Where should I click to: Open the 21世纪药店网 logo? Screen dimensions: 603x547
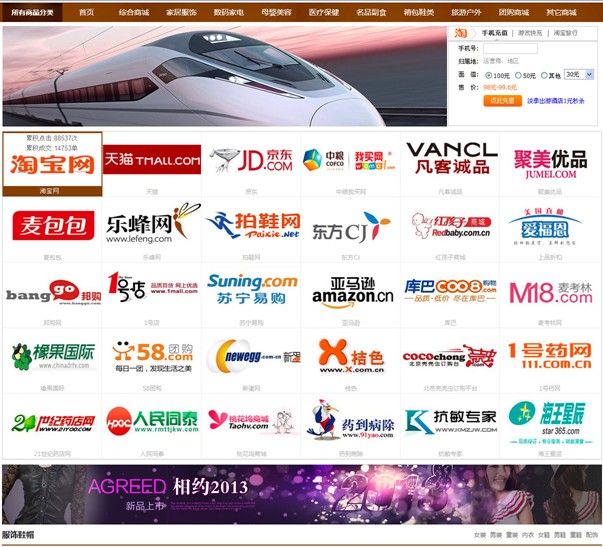[x=53, y=423]
